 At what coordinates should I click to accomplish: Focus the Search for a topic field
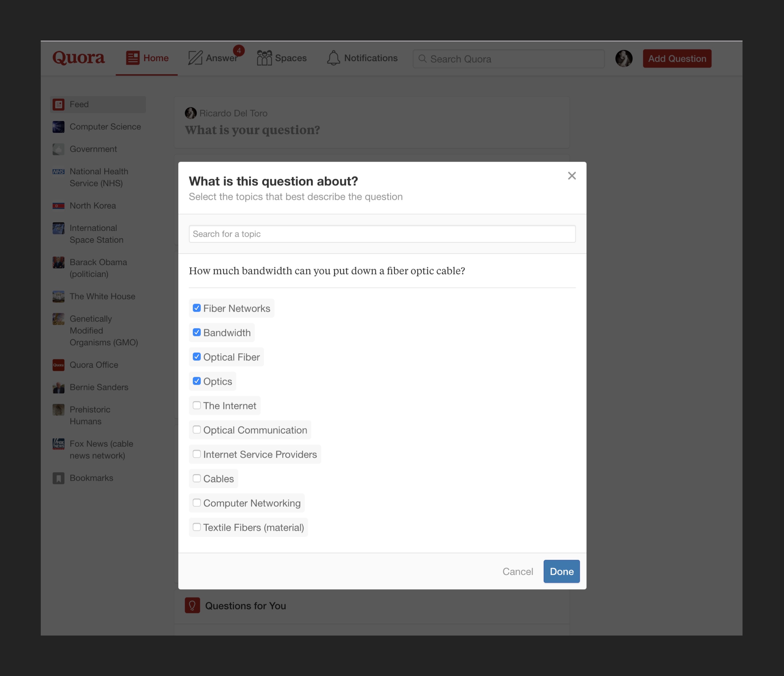[x=382, y=234]
